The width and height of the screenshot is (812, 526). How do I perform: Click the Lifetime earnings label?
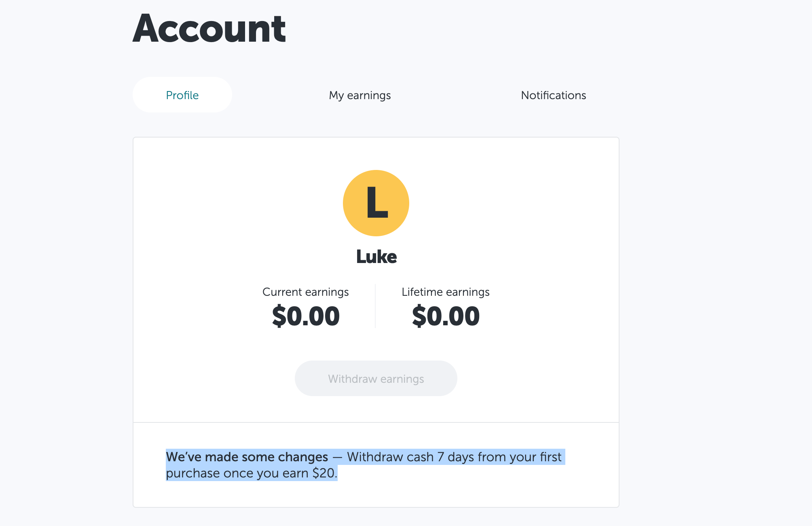pyautogui.click(x=446, y=292)
